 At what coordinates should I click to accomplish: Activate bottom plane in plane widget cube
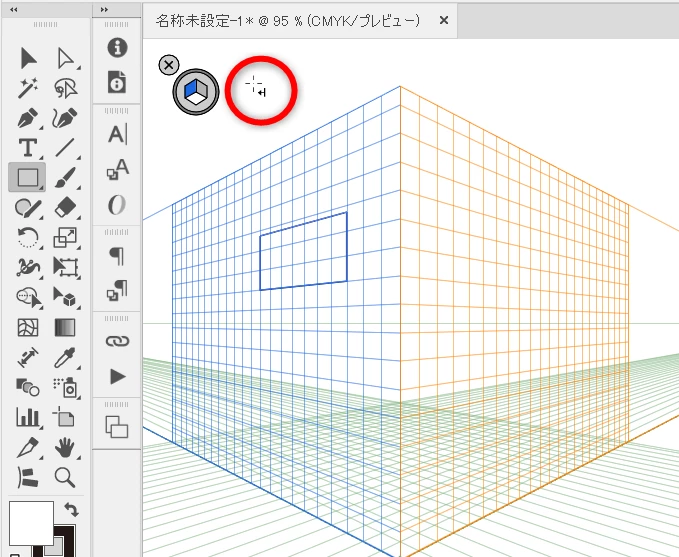196,99
